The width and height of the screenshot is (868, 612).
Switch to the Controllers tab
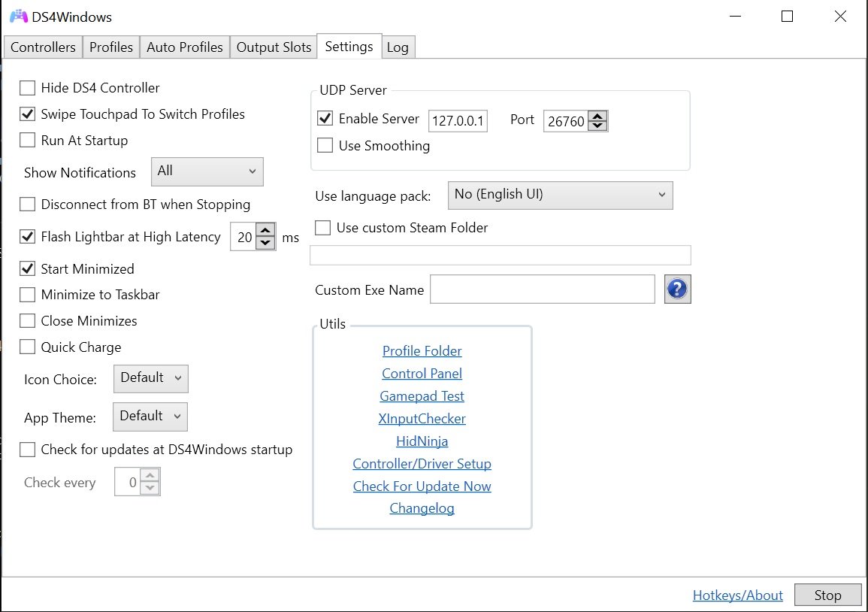pyautogui.click(x=43, y=47)
